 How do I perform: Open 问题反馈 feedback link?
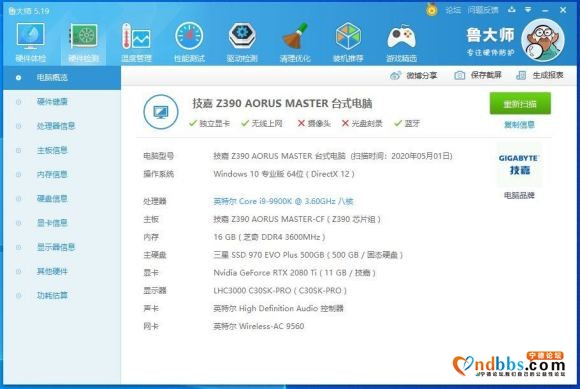tap(482, 10)
